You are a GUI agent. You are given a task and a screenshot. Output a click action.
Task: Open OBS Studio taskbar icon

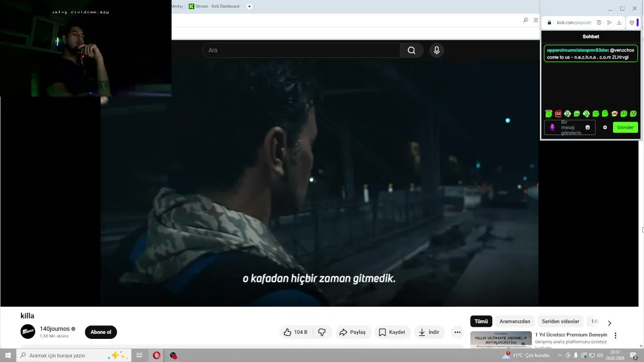(x=173, y=355)
